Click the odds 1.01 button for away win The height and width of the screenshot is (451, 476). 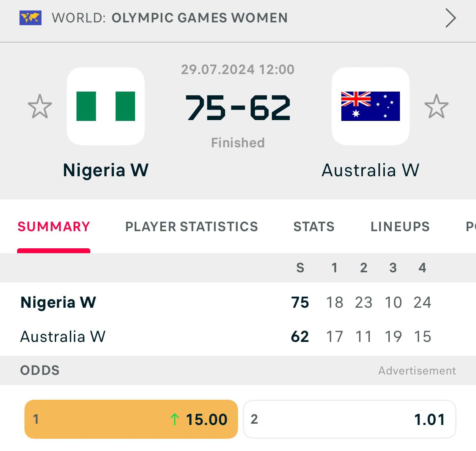coord(349,419)
